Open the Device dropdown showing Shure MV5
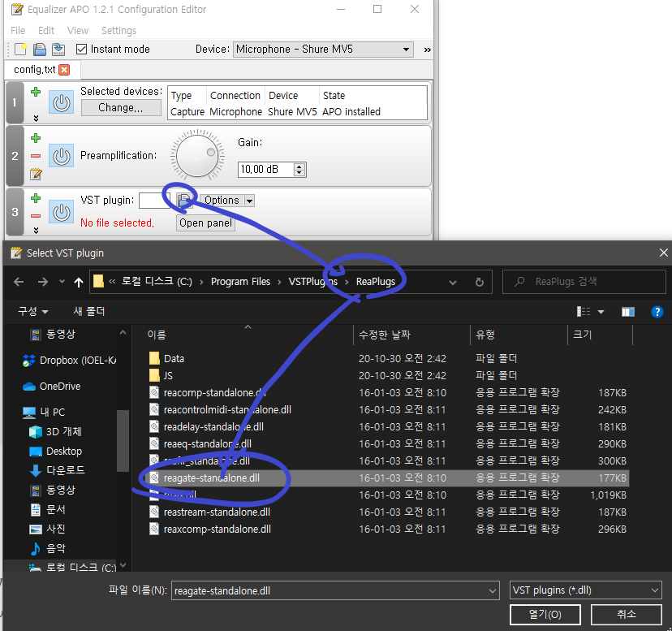This screenshot has width=672, height=631. pos(323,50)
